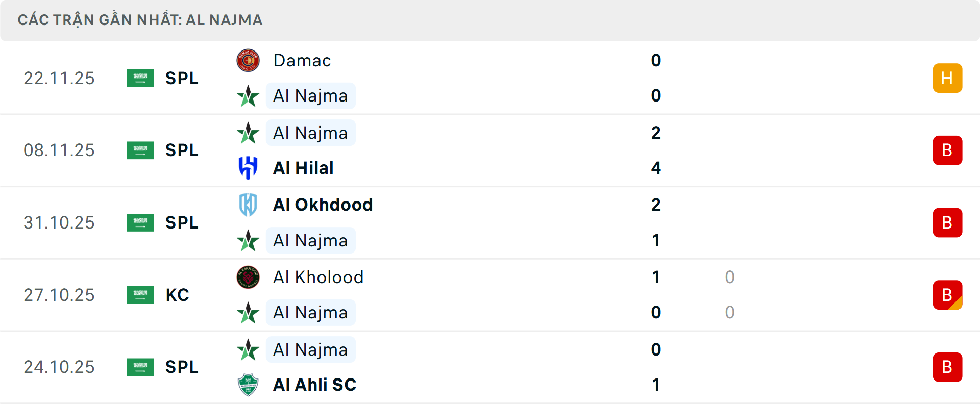Click the Damac club crest icon

(x=248, y=60)
